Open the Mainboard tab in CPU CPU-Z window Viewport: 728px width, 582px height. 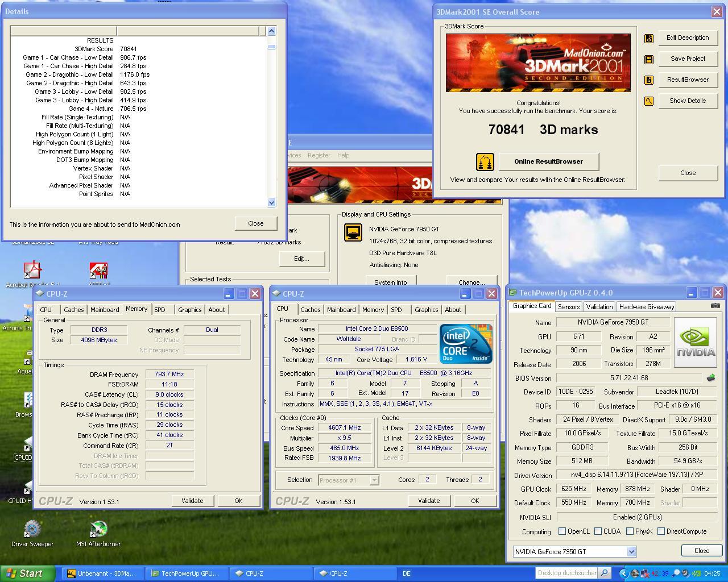pos(341,310)
